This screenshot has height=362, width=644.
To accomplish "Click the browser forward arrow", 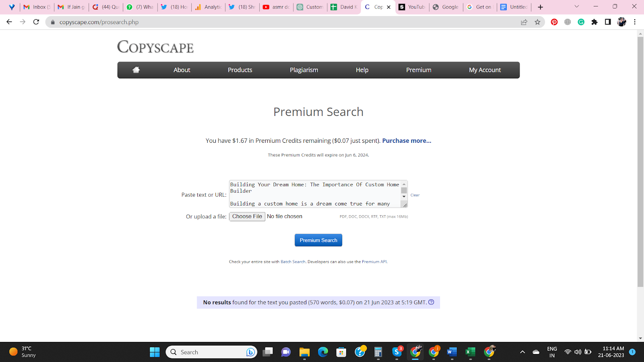I will point(23,22).
